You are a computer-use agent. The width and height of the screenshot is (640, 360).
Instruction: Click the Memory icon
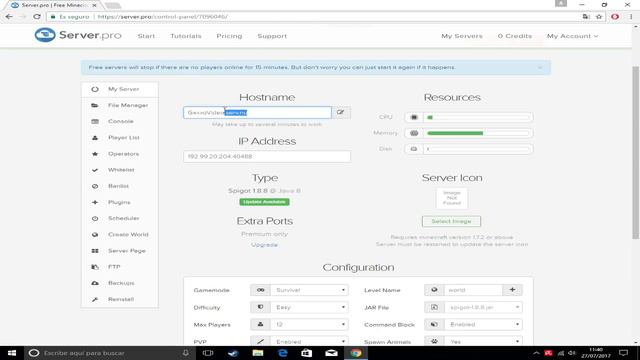click(414, 133)
